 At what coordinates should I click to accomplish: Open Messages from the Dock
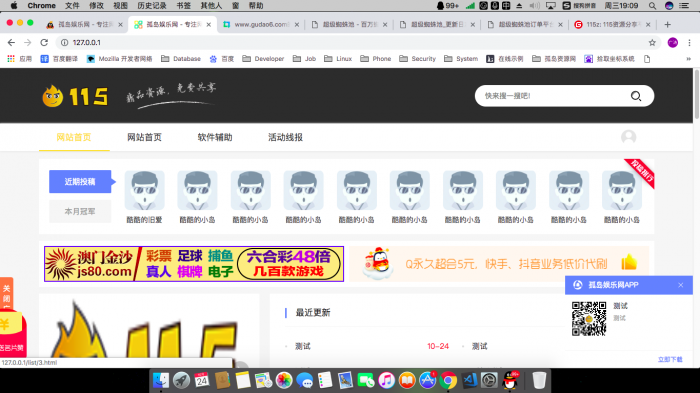tap(304, 380)
